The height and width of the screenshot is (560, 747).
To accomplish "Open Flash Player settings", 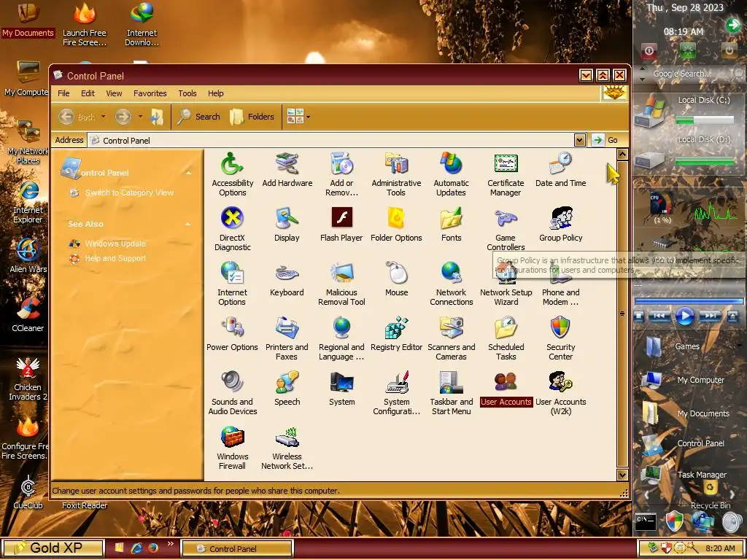I will 341,225.
